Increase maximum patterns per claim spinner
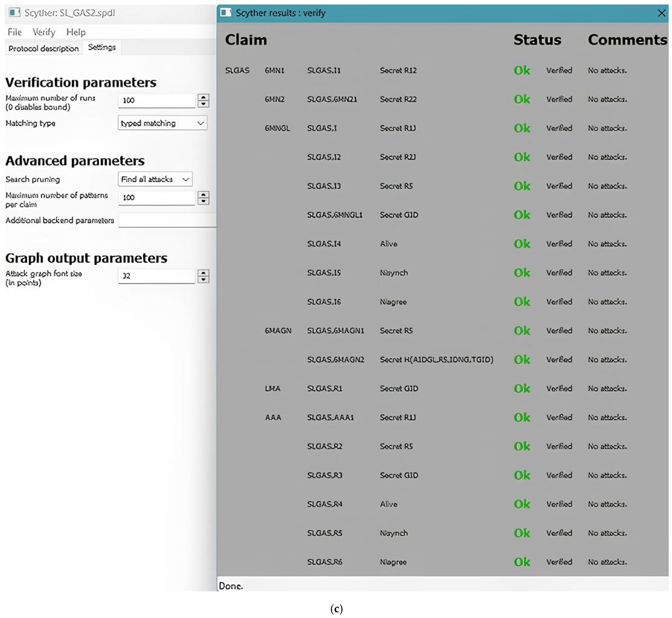 coord(203,195)
